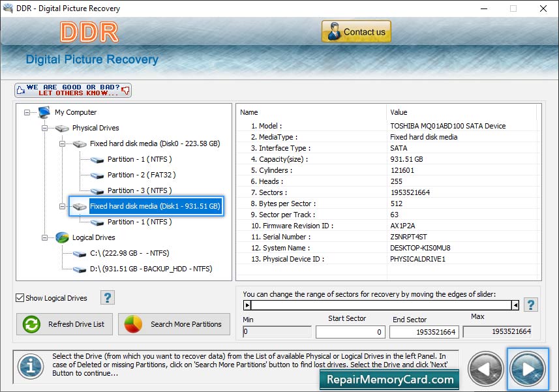The image size is (559, 392).
Task: Click the Value column header
Action: click(x=399, y=112)
